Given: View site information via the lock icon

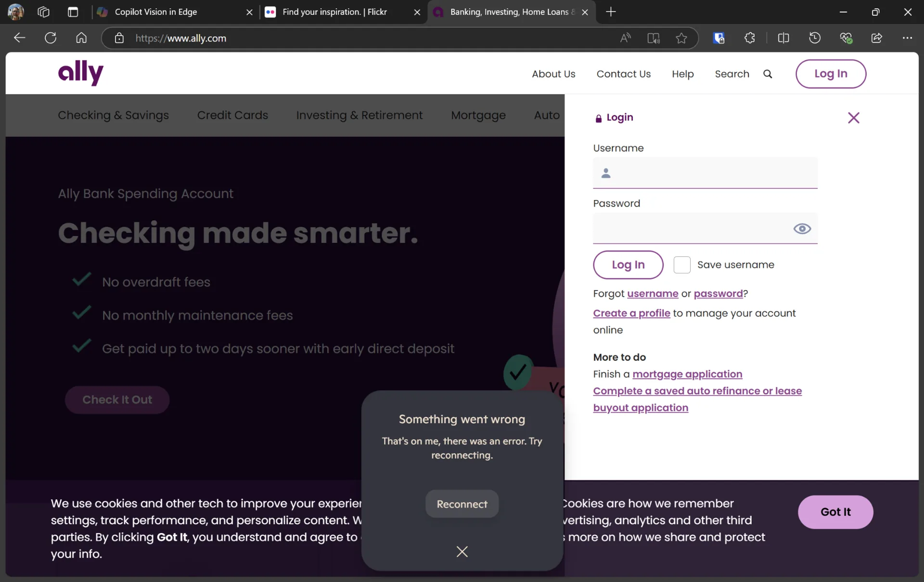Looking at the screenshot, I should 119,38.
